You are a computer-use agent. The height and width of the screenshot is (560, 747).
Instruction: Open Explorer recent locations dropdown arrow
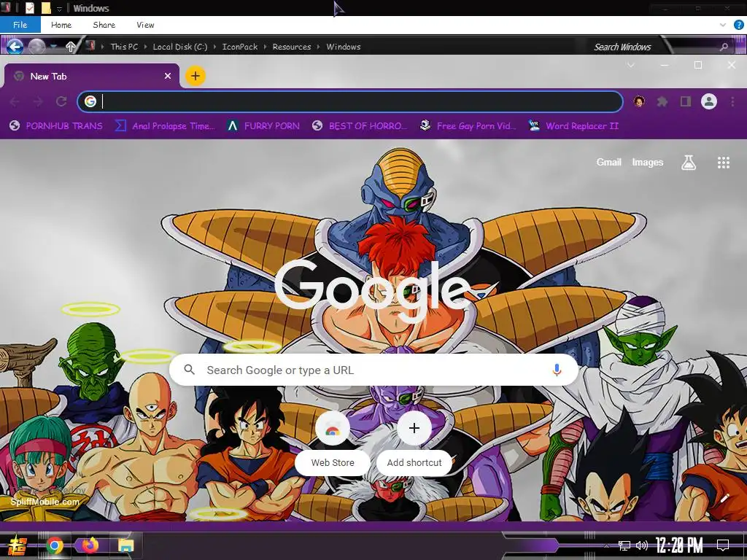pos(54,47)
